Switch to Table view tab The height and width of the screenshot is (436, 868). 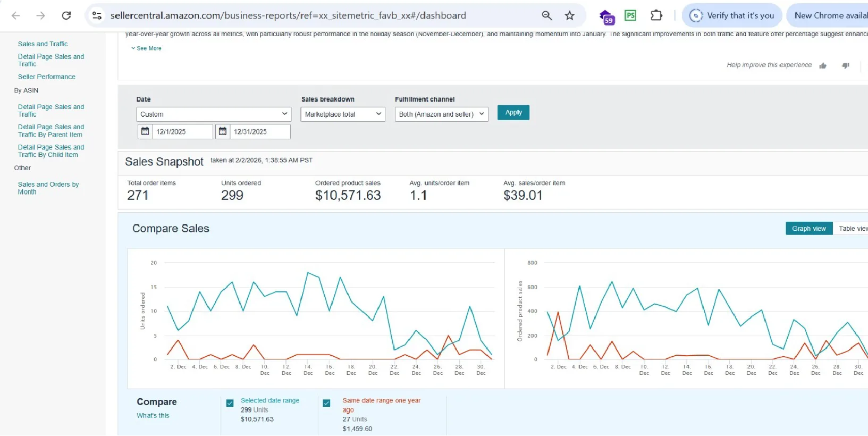[852, 229]
